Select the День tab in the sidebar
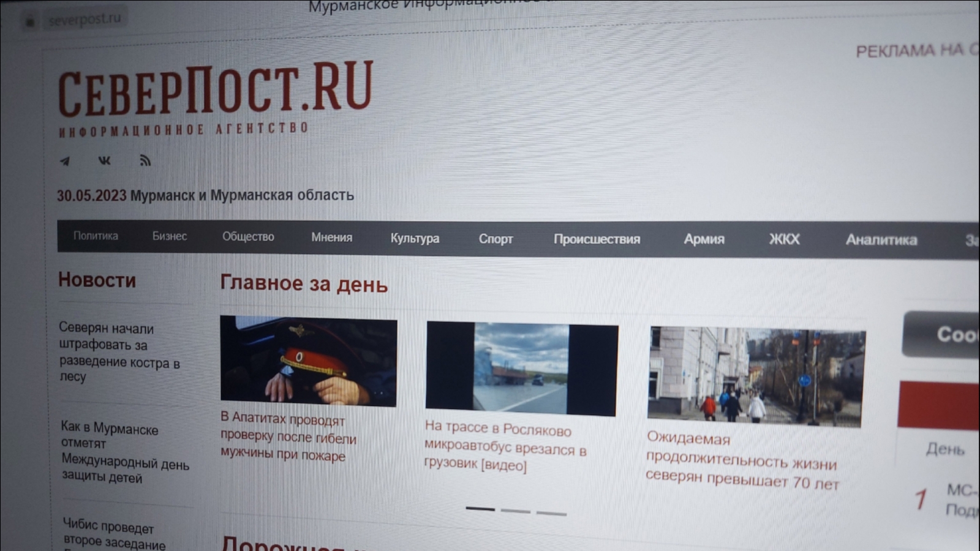The height and width of the screenshot is (551, 980). tap(945, 449)
